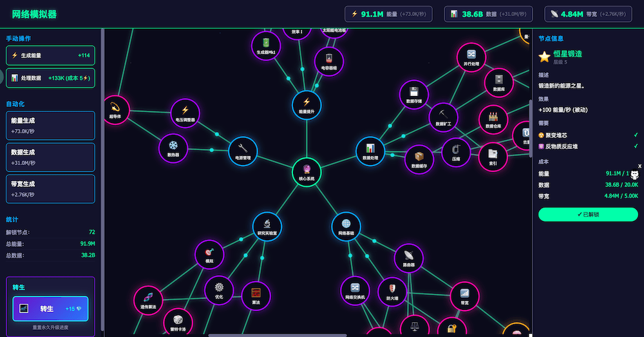Select the 优化 gear node
Screen dimensions: 644x337
219,290
